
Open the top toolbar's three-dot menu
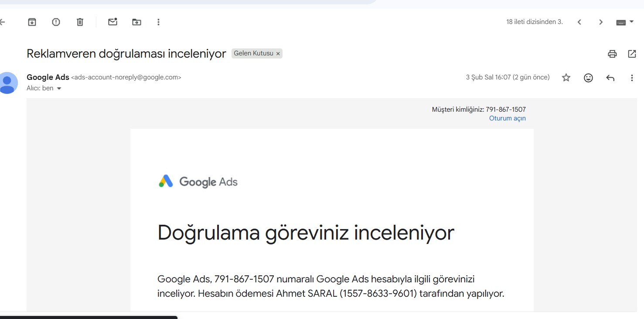coord(158,22)
